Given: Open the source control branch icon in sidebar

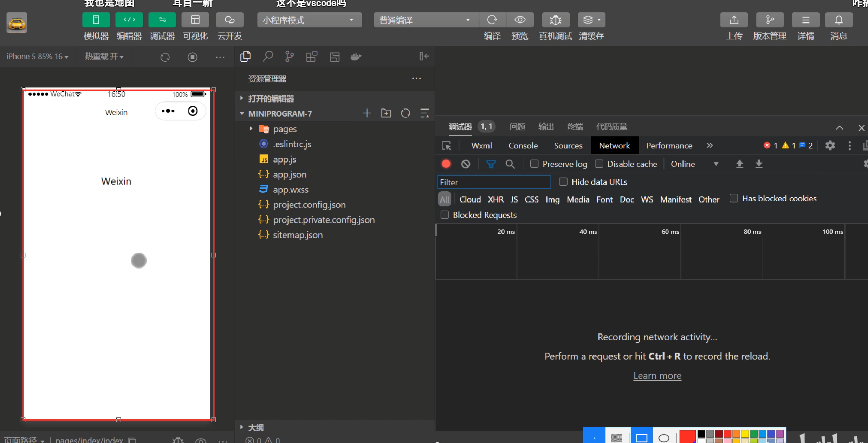Looking at the screenshot, I should (x=289, y=57).
